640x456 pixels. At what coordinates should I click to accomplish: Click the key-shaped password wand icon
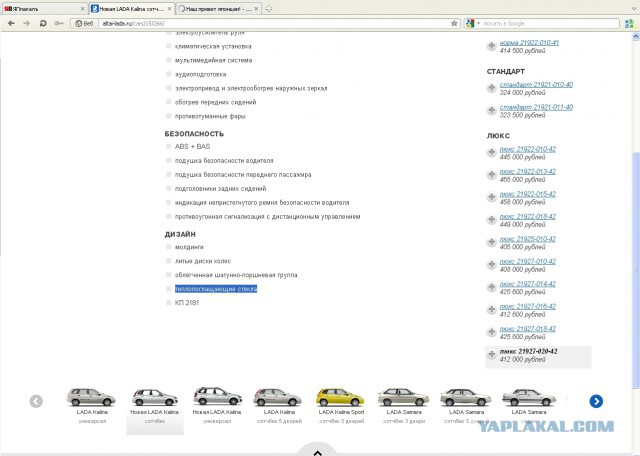59,23
